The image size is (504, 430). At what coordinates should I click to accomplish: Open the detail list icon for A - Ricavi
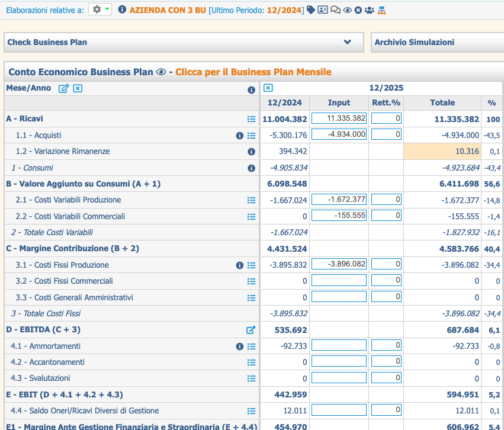coord(251,119)
